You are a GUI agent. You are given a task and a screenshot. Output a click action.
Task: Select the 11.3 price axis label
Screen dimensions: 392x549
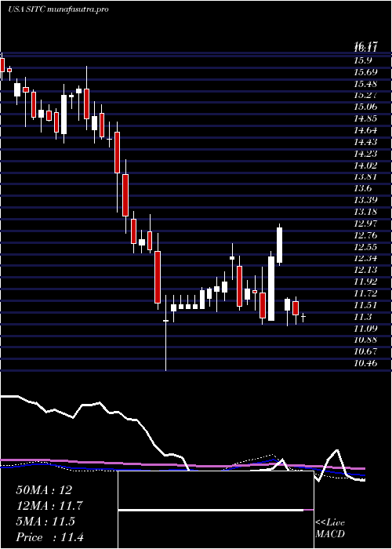pos(362,317)
